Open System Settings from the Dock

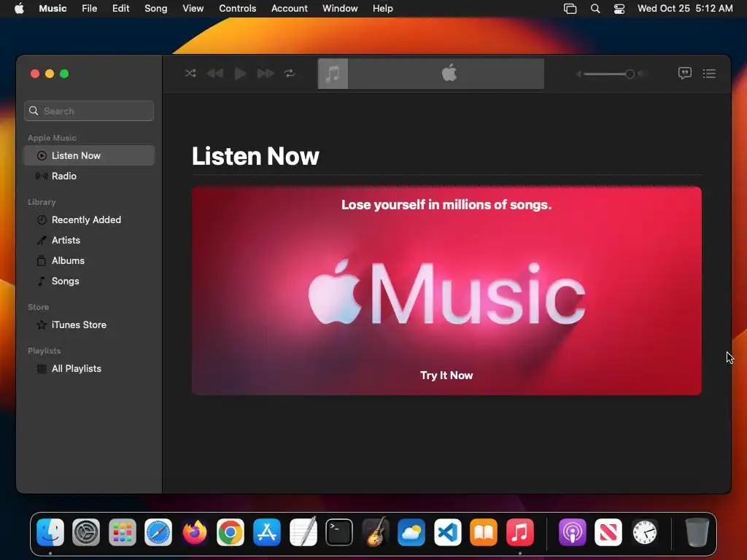pyautogui.click(x=86, y=532)
